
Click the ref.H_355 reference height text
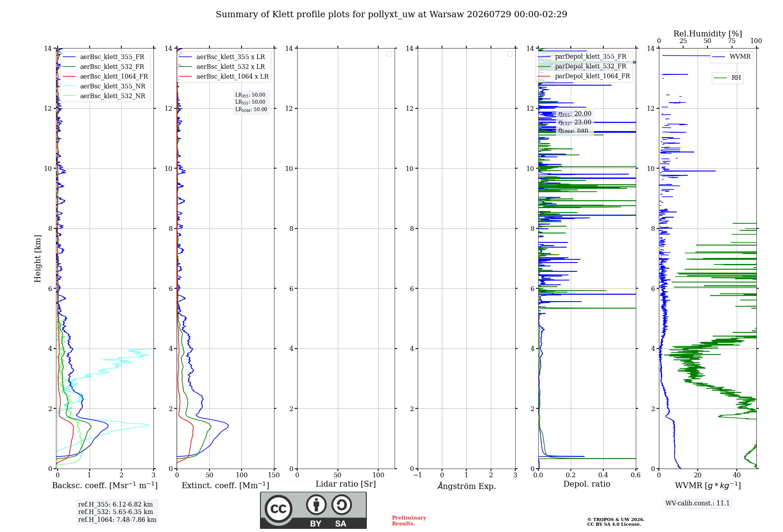[x=115, y=505]
